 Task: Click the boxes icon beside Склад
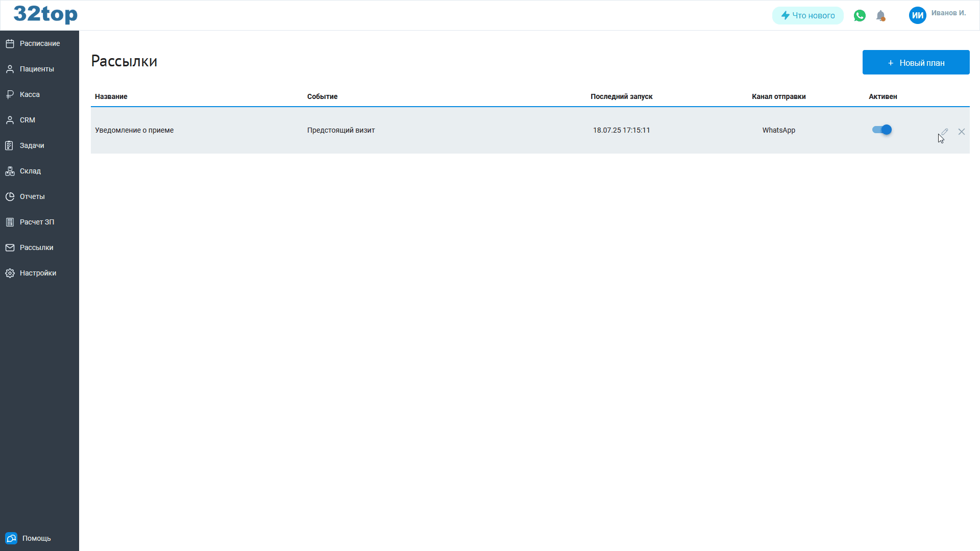[x=10, y=171]
